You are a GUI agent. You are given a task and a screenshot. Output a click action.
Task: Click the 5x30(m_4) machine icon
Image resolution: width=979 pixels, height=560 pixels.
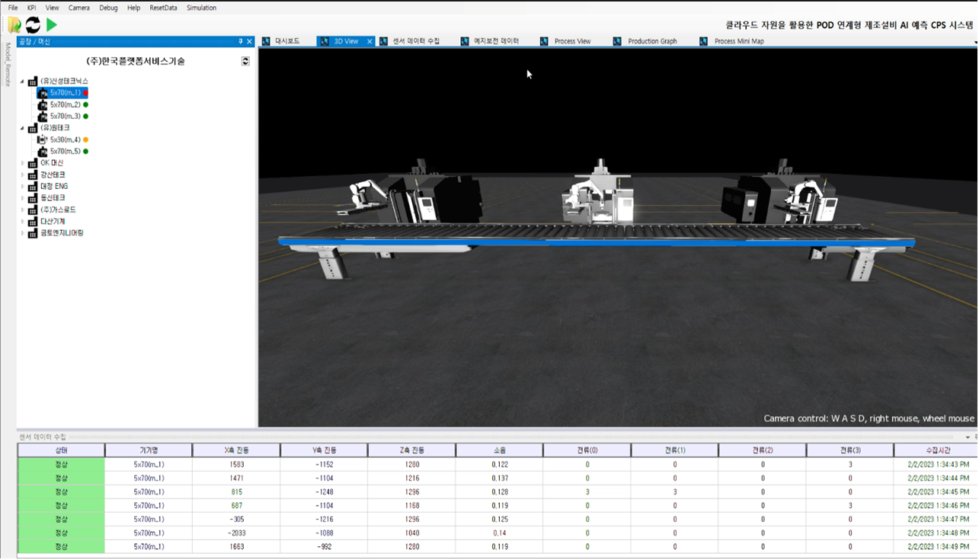(x=43, y=140)
